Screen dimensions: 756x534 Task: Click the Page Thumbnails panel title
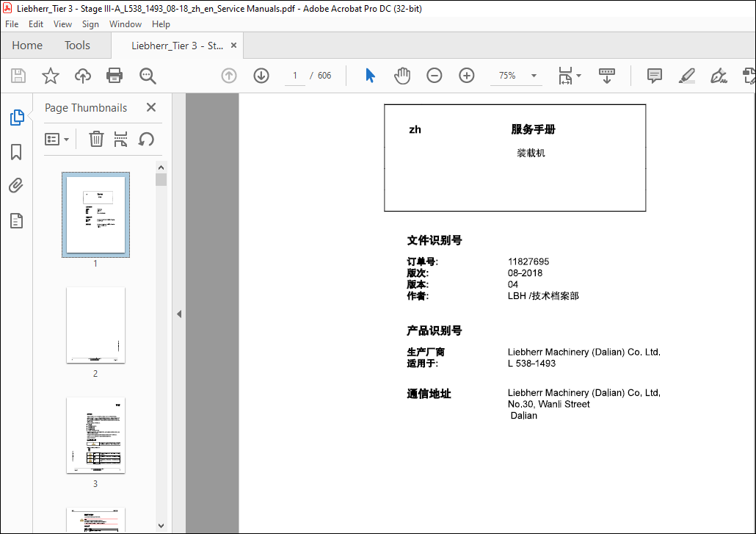[x=86, y=107]
